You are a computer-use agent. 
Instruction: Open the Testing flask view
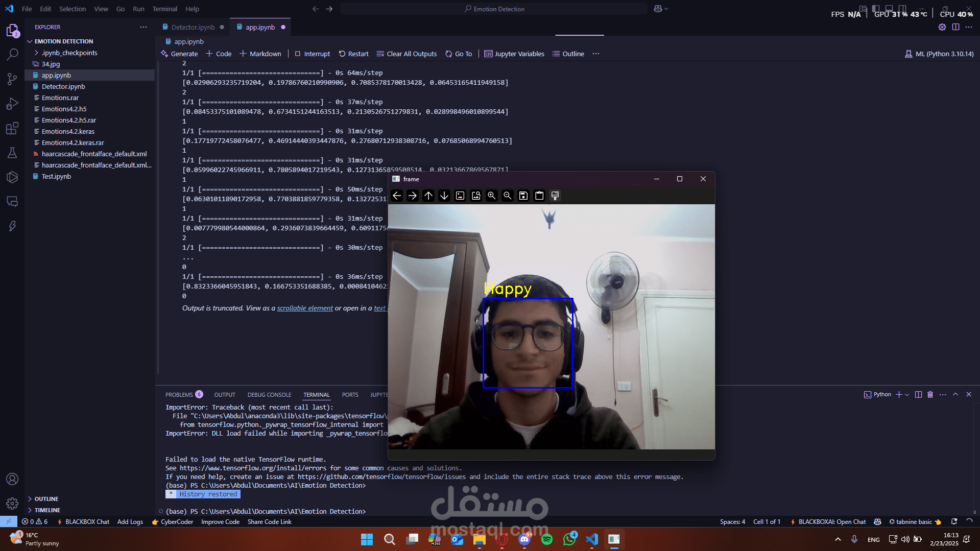tap(12, 153)
